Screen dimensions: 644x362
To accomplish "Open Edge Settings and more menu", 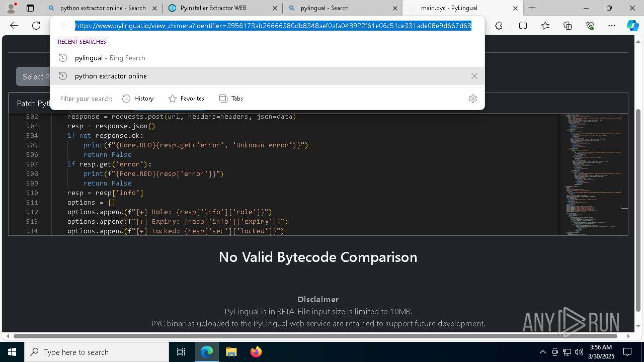I will pyautogui.click(x=612, y=26).
